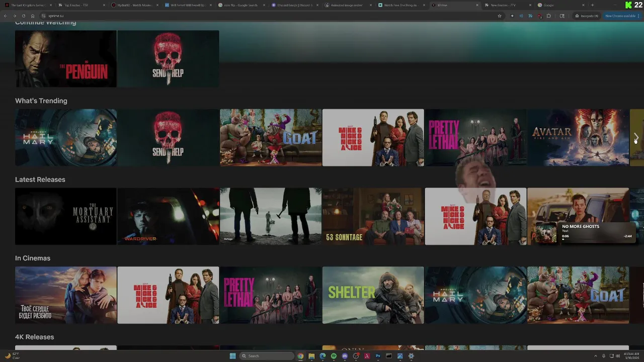Open GOAT in What's Trending

tap(271, 137)
